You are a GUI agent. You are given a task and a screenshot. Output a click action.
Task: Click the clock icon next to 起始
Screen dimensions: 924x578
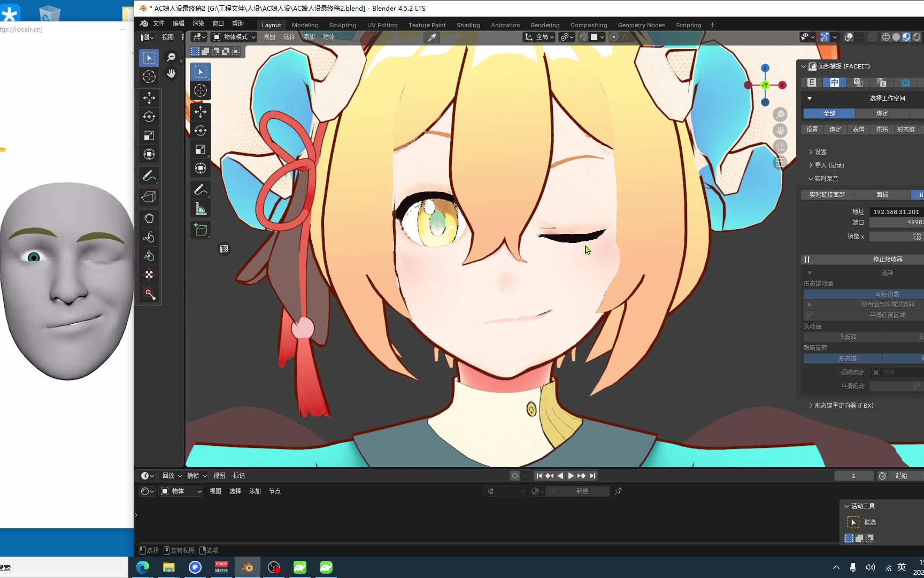[882, 476]
